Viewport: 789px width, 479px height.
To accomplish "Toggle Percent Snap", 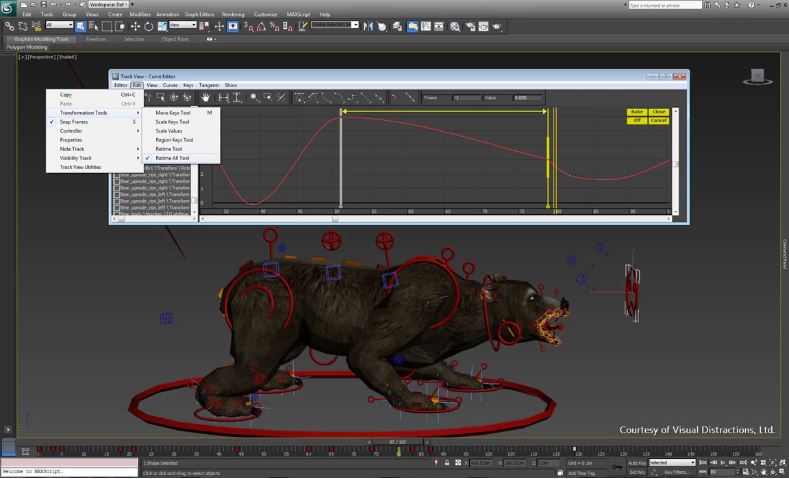I will (x=275, y=26).
